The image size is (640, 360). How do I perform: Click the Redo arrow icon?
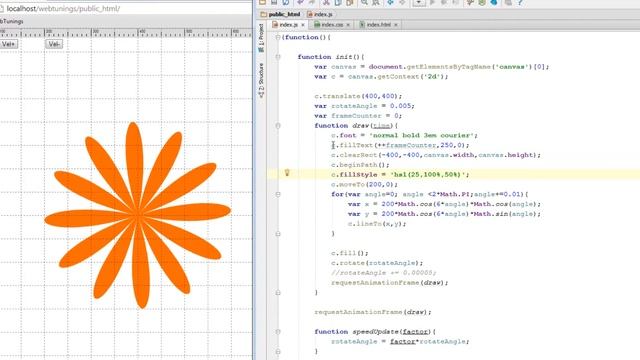pos(312,2)
